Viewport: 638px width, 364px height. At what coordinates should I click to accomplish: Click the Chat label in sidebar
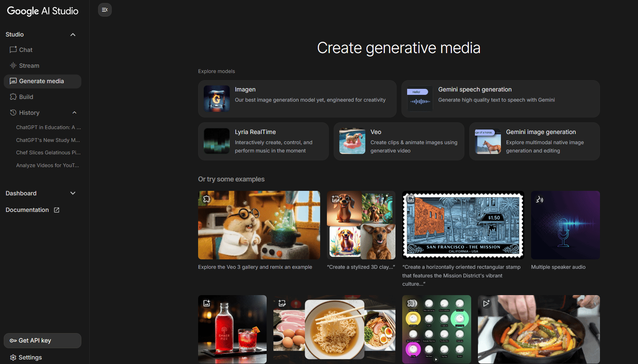(26, 50)
